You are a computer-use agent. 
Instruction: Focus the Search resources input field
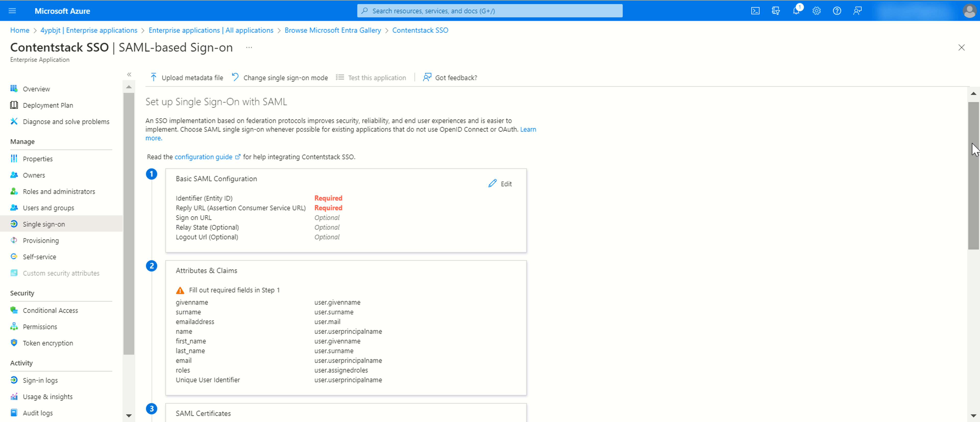490,11
